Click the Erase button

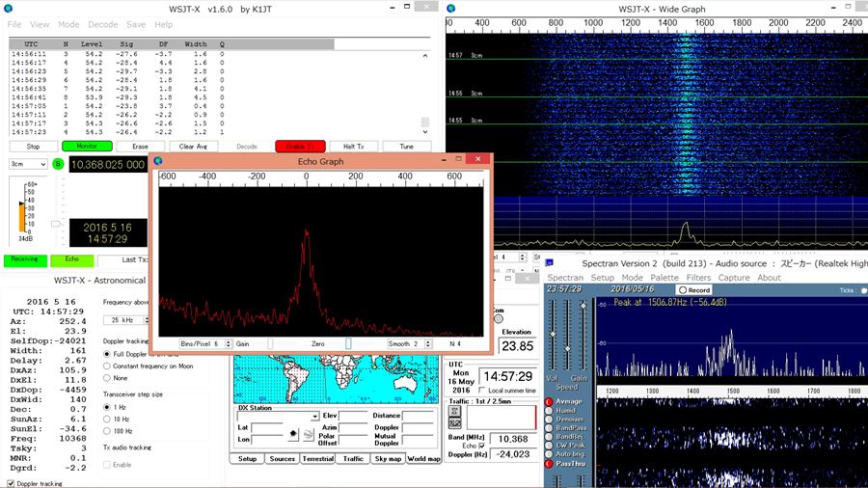(140, 147)
